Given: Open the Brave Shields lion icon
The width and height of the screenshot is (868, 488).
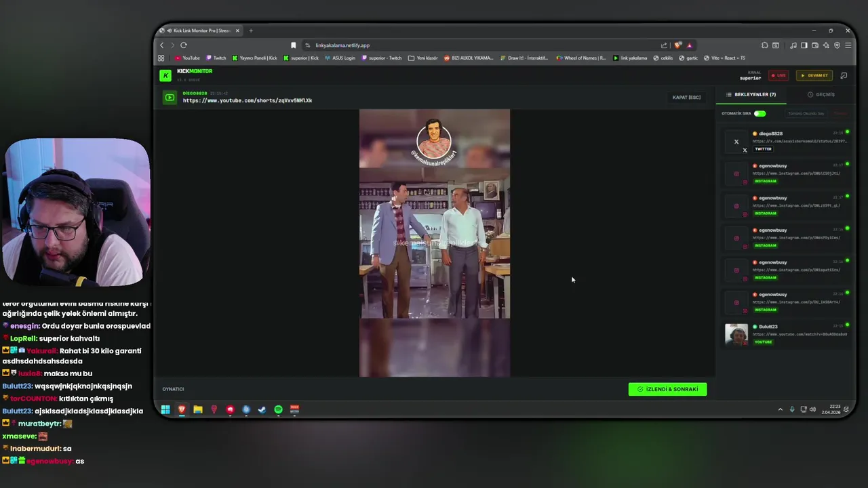Looking at the screenshot, I should (x=677, y=45).
